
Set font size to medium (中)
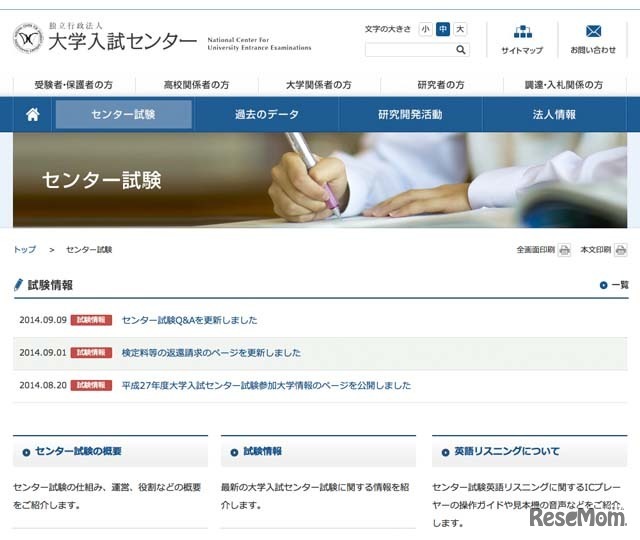point(443,29)
